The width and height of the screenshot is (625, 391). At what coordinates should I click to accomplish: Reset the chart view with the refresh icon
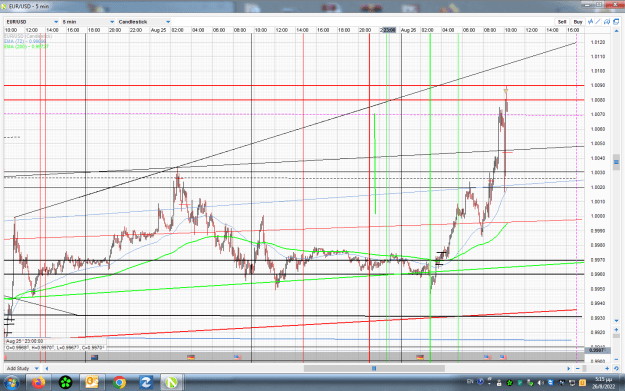(616, 368)
